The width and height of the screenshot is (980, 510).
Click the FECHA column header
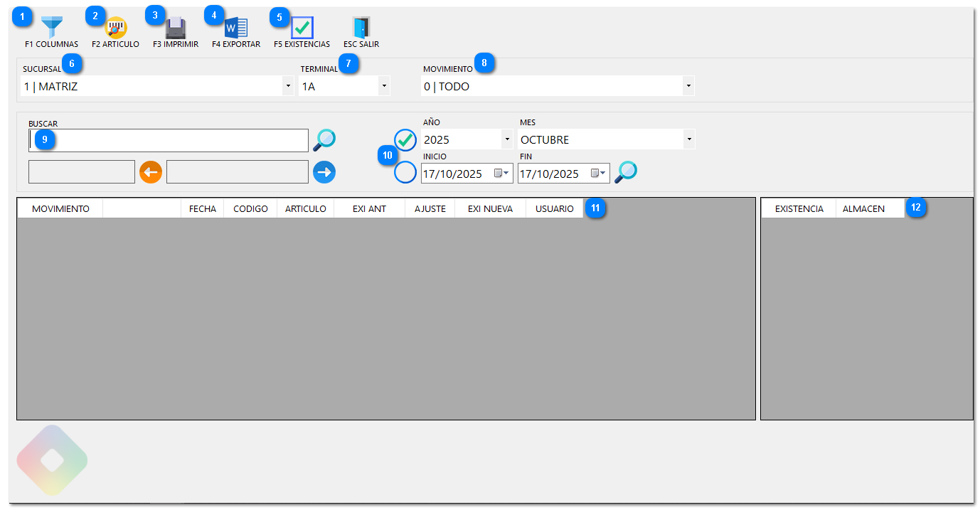coord(203,208)
